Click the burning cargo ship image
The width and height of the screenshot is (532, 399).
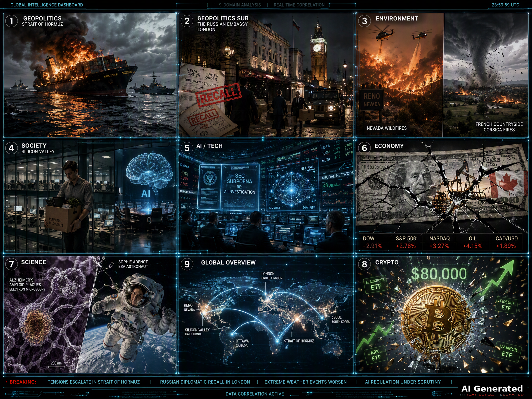click(86, 71)
